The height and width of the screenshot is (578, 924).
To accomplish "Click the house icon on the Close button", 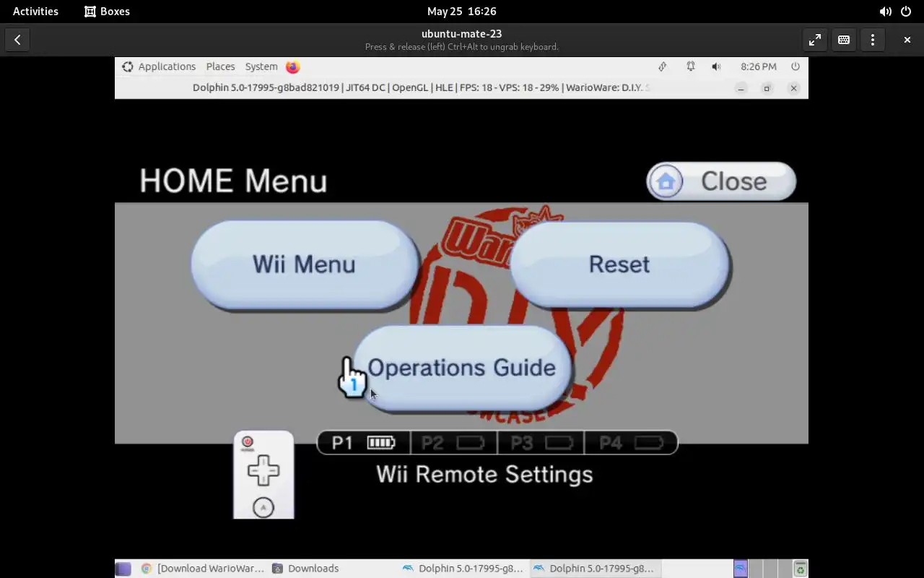I will pyautogui.click(x=666, y=181).
